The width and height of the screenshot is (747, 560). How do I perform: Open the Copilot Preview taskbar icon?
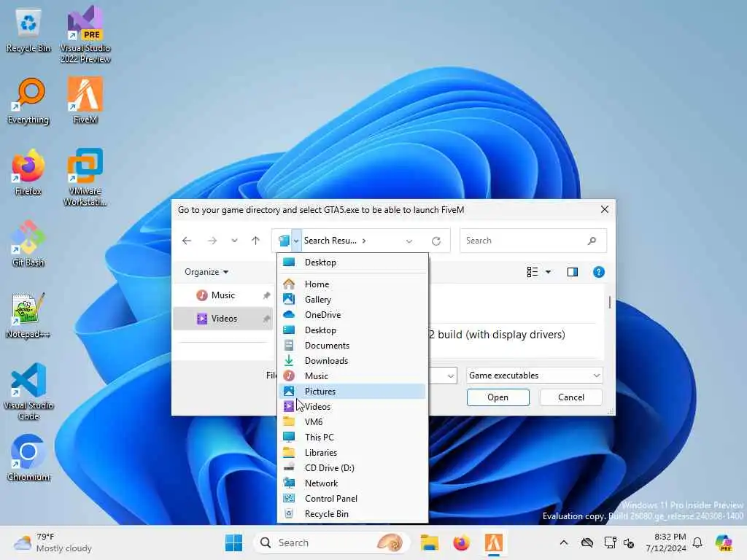click(x=724, y=542)
